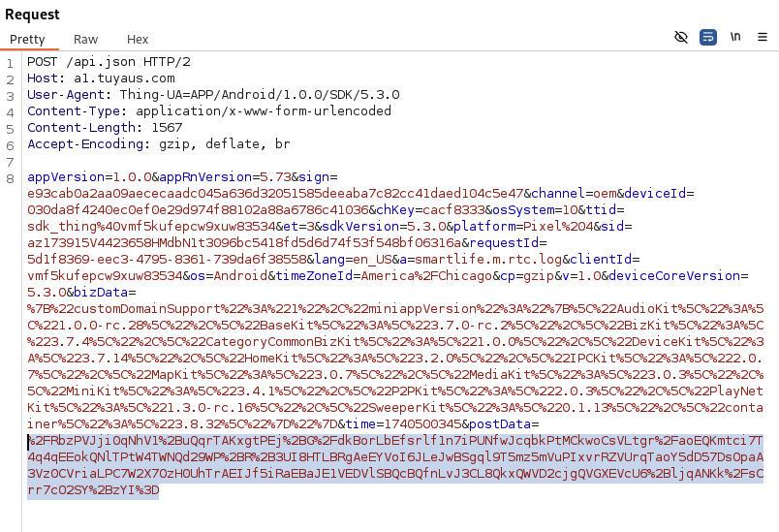
Task: Click the 'postData' parameter name
Action: point(500,423)
